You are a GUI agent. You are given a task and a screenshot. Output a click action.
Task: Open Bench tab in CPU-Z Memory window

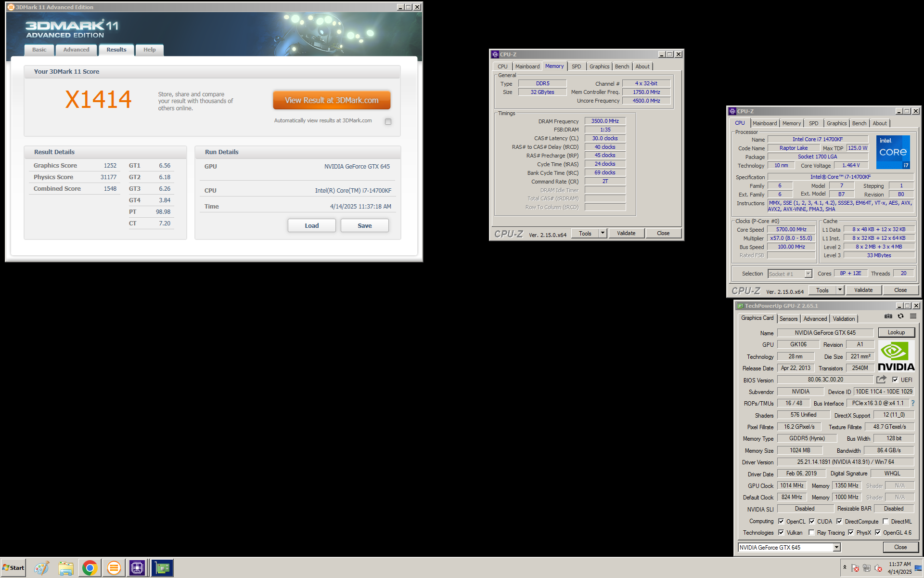(622, 66)
